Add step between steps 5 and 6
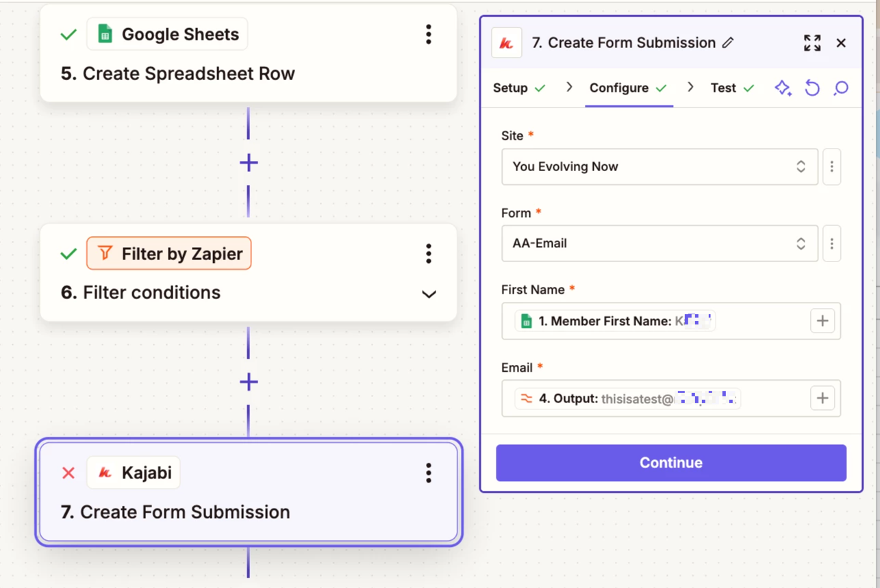The height and width of the screenshot is (588, 880). 249,163
